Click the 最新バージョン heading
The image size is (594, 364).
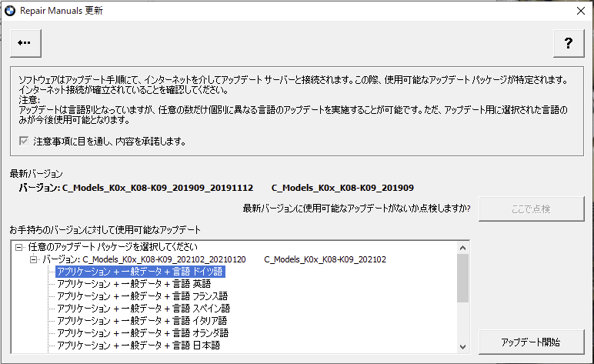(36, 174)
